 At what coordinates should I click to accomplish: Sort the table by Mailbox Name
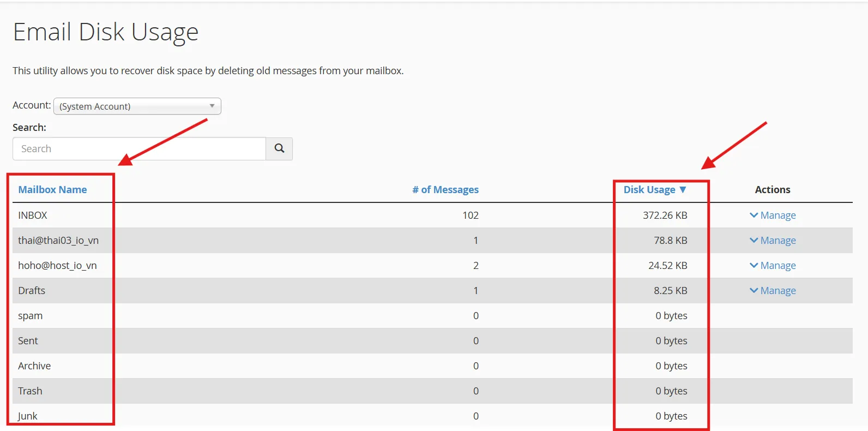(x=52, y=189)
